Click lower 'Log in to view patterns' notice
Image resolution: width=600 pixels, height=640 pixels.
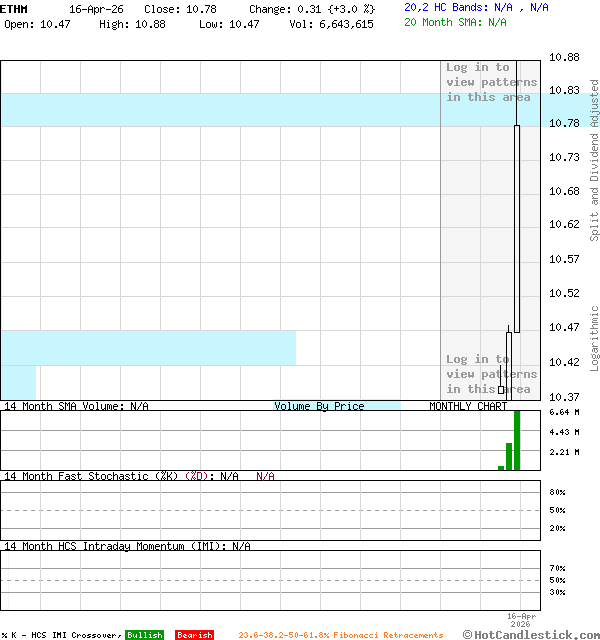click(491, 374)
